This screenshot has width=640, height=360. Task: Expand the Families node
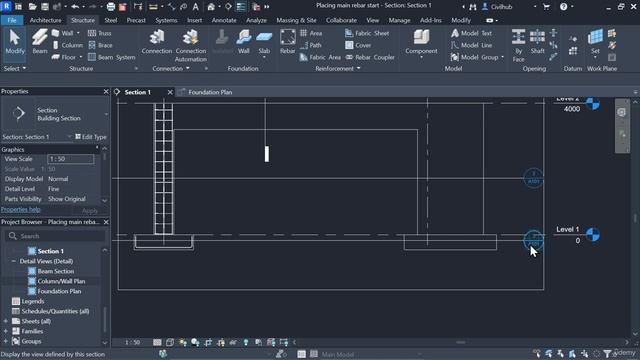click(x=6, y=331)
